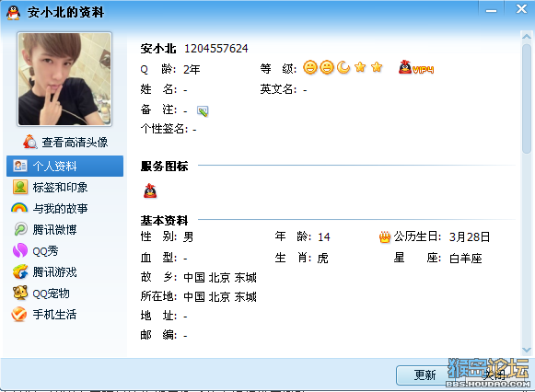Click the scrollbar down arrow
Screen dimensions: 535x392
(x=526, y=350)
